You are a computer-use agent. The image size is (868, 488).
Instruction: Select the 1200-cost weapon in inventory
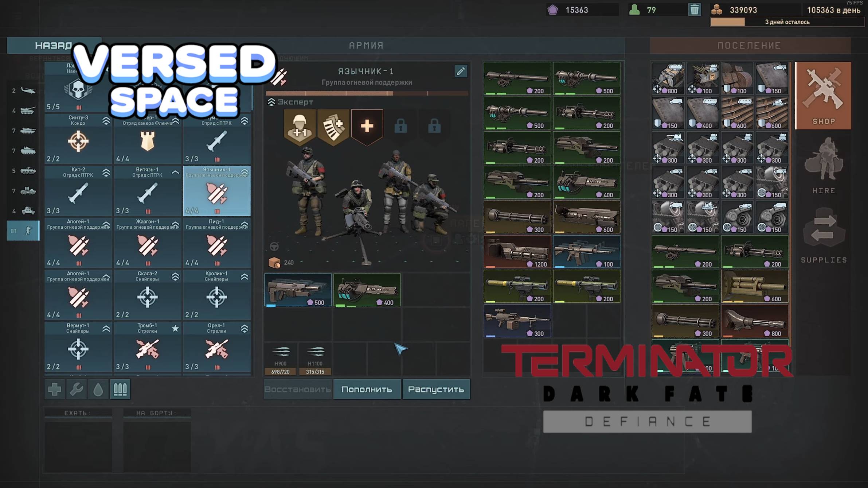click(517, 252)
